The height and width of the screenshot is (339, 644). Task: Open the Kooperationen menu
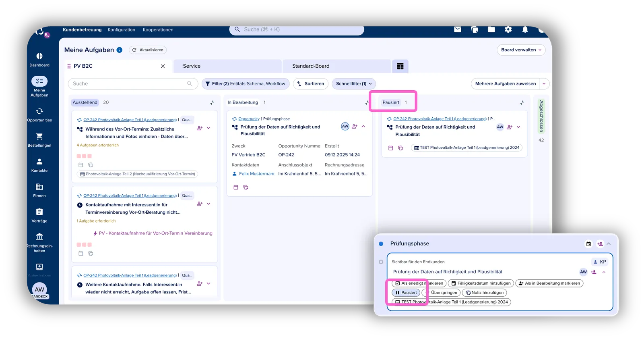coord(158,30)
